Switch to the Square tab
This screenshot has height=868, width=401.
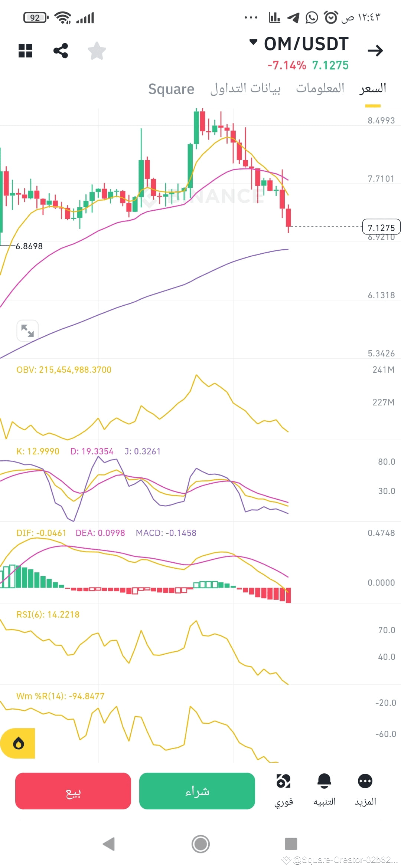(x=171, y=89)
